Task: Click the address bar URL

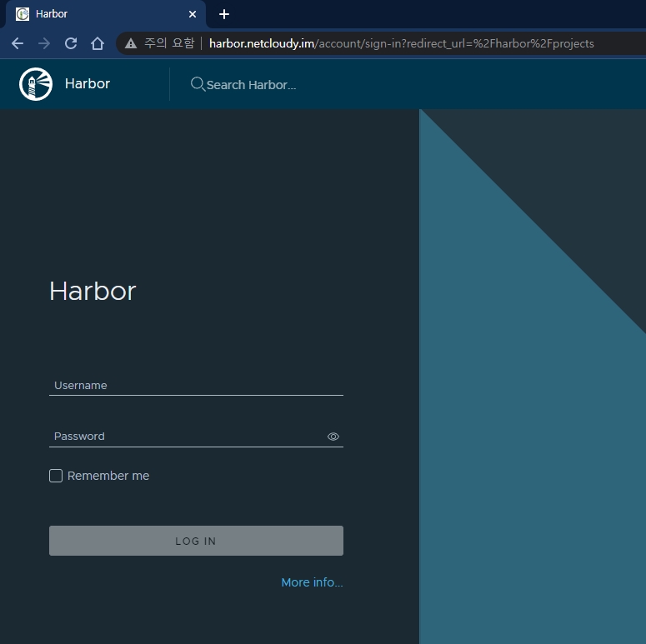Action: tap(401, 43)
